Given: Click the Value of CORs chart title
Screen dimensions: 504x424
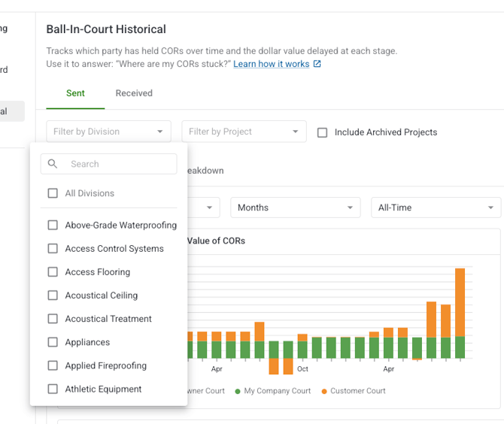Looking at the screenshot, I should click(217, 241).
